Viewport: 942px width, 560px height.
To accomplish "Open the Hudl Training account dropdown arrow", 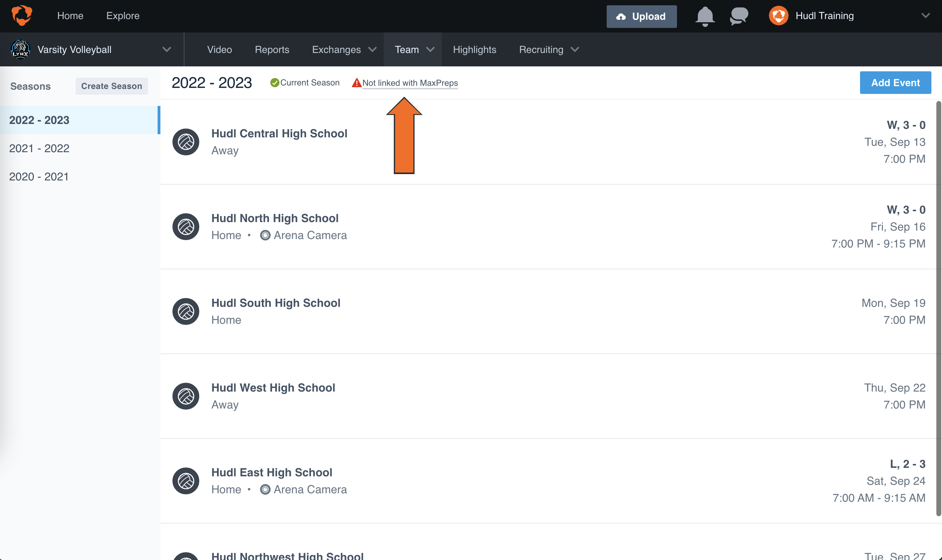I will [925, 16].
